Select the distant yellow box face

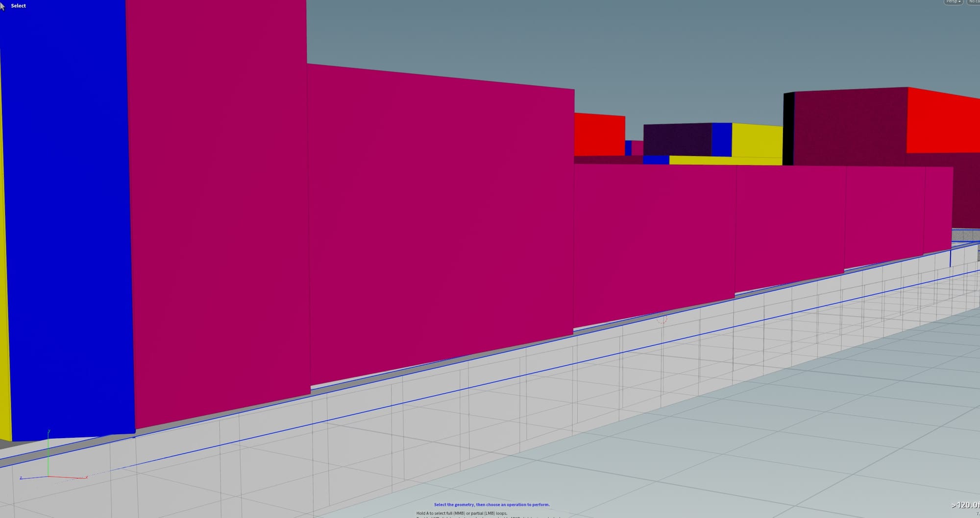(x=757, y=140)
